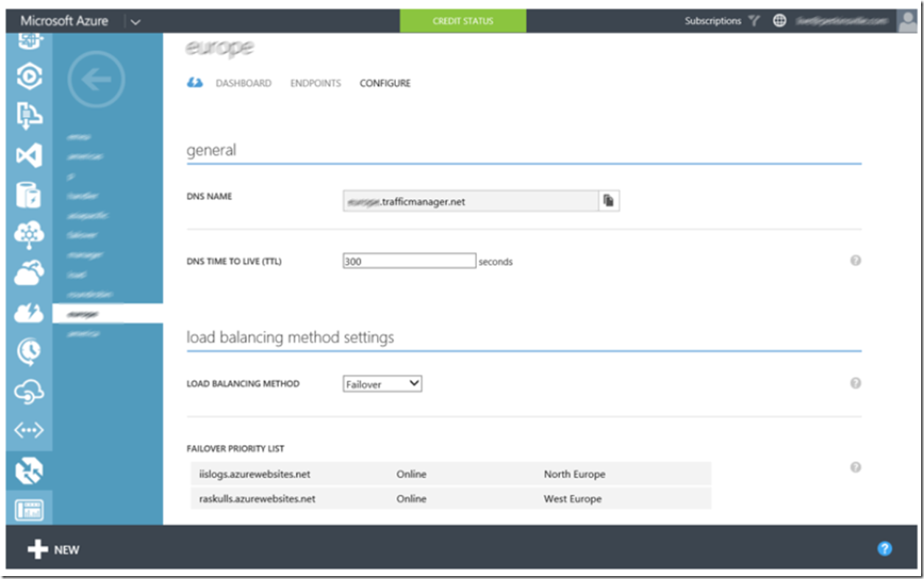Show help for load balancing method
Image resolution: width=924 pixels, height=579 pixels.
(x=856, y=383)
